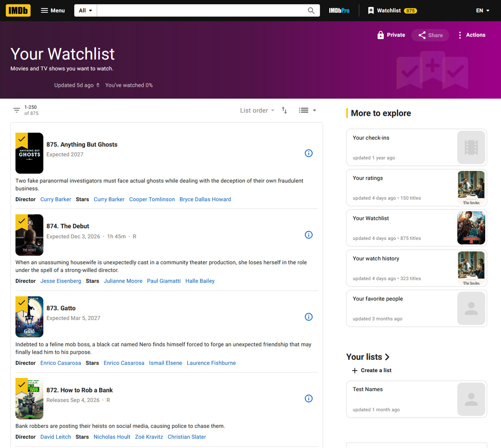Click the Your watch history thumbnail image
This screenshot has height=448, width=501.
[x=471, y=268]
